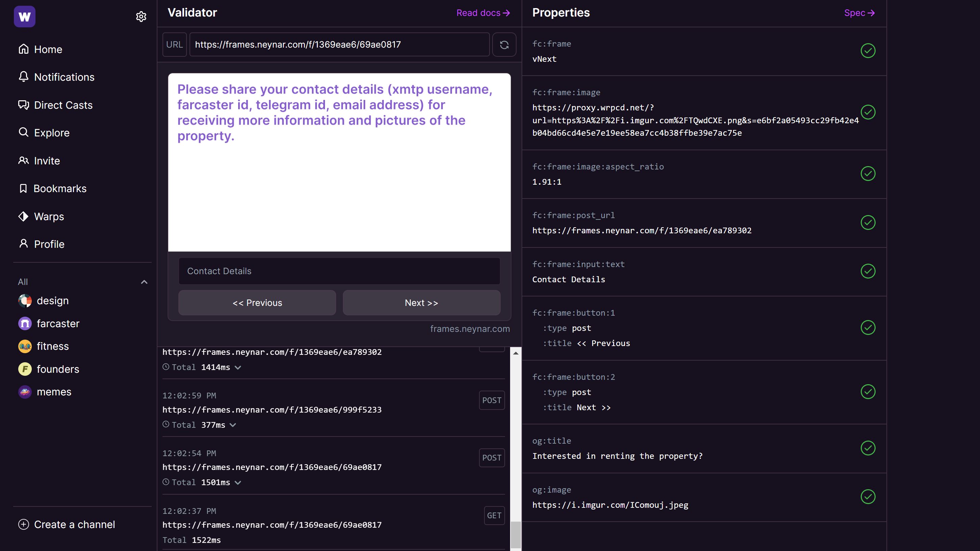Click the Next >> button in validator
Screen dimensions: 980x551
pyautogui.click(x=421, y=302)
